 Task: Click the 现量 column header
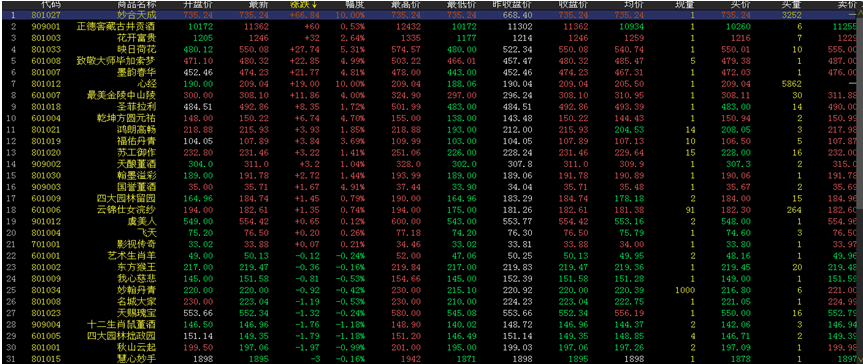coord(685,4)
